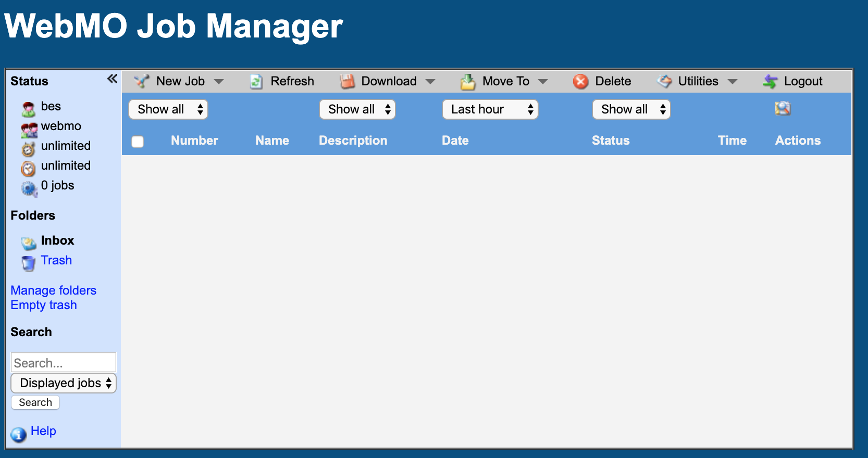Image resolution: width=868 pixels, height=458 pixels.
Task: Click the Move To folder icon
Action: pyautogui.click(x=468, y=82)
